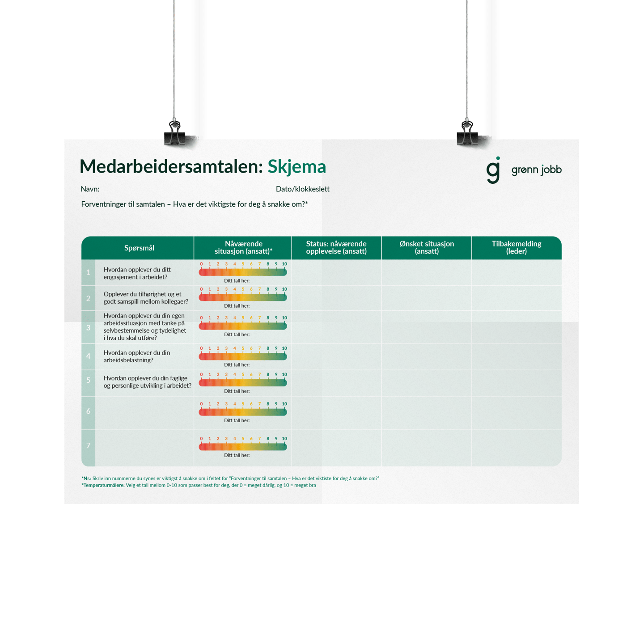The image size is (644, 644).
Task: Click row number 3 cell
Action: 88,327
